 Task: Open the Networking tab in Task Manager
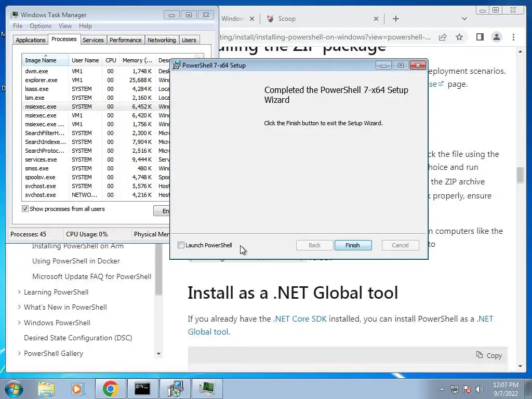162,40
